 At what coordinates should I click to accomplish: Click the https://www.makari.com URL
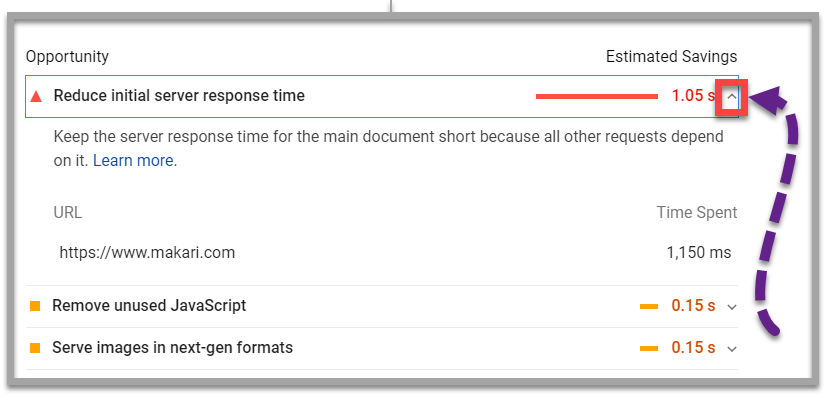147,252
